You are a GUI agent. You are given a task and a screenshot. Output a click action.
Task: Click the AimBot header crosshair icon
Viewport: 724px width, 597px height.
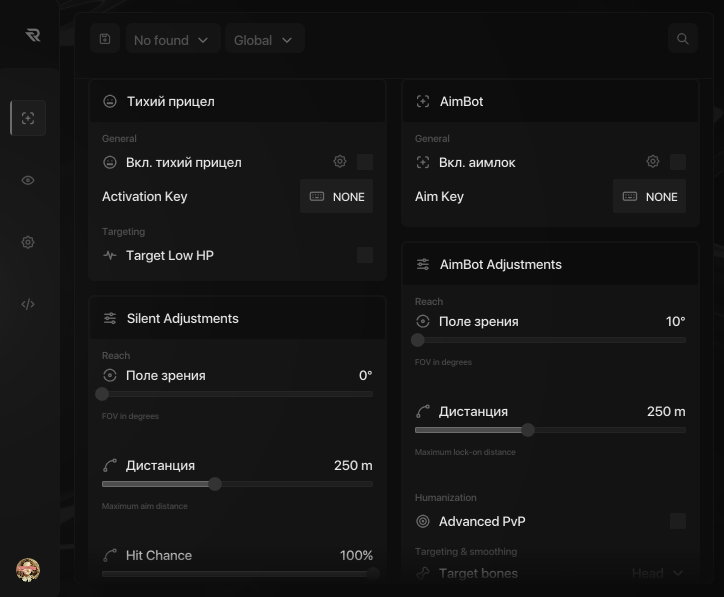(x=423, y=101)
